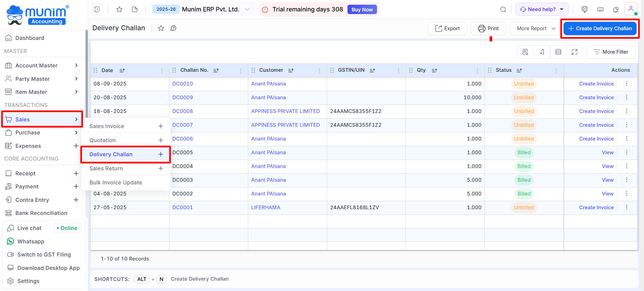Select Sales Return from Sales submenu
Viewport: 644px width, 291px height.
106,168
